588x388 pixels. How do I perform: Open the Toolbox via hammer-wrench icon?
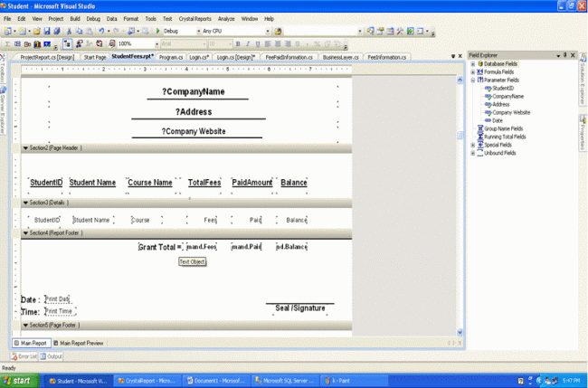pyautogui.click(x=400, y=31)
